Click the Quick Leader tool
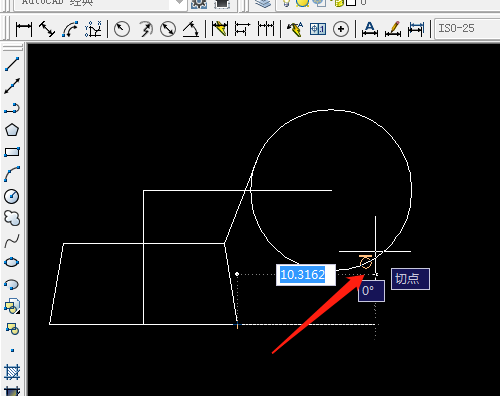This screenshot has height=396, width=500. point(295,29)
